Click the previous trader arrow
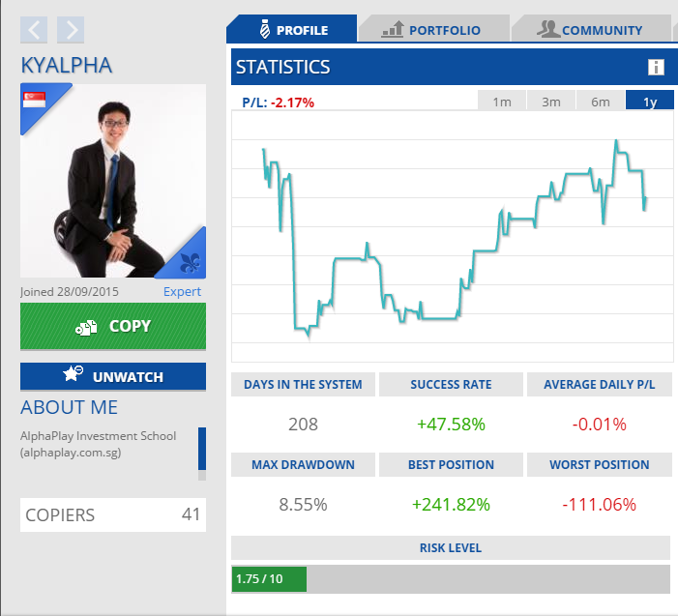Screen dimensions: 678x616 [x=34, y=30]
